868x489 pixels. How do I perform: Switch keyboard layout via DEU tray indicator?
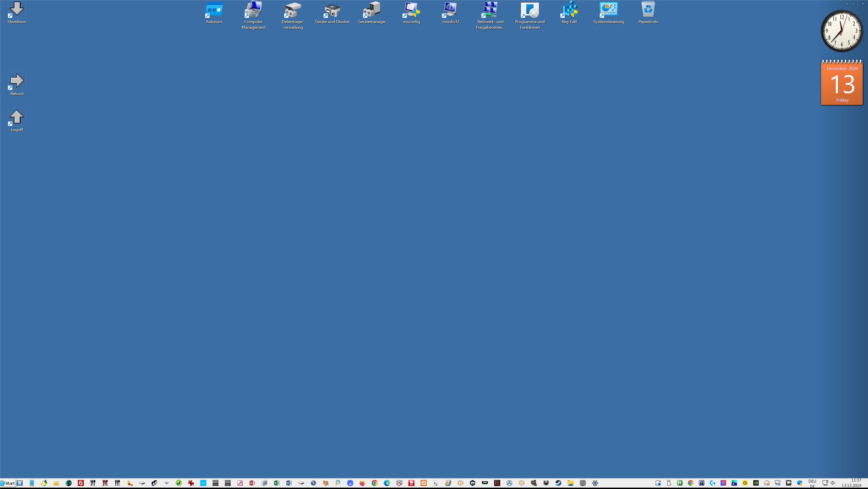tap(812, 483)
